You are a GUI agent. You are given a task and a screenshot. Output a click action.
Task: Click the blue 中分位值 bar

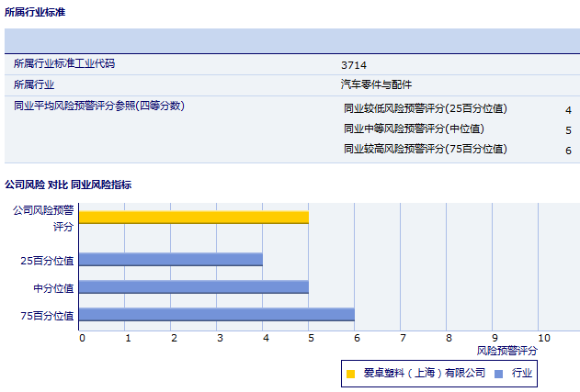coord(193,287)
